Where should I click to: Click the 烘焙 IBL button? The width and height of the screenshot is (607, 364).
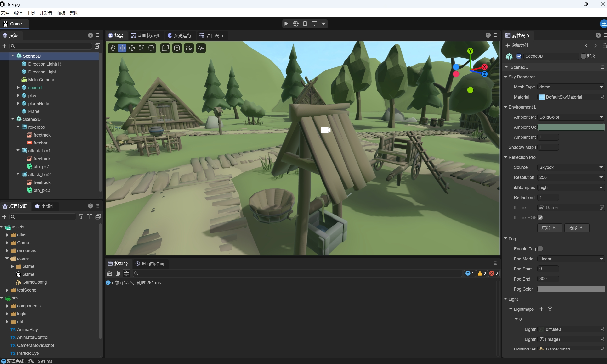[550, 228]
